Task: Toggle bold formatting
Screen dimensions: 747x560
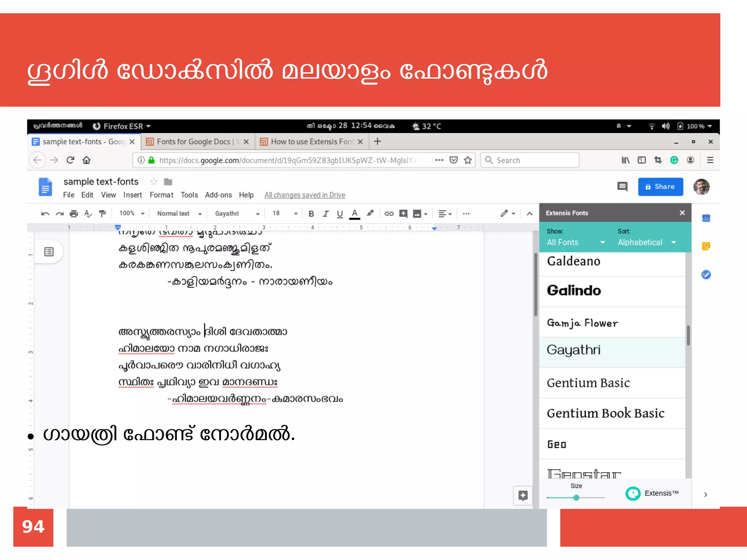Action: click(x=311, y=214)
